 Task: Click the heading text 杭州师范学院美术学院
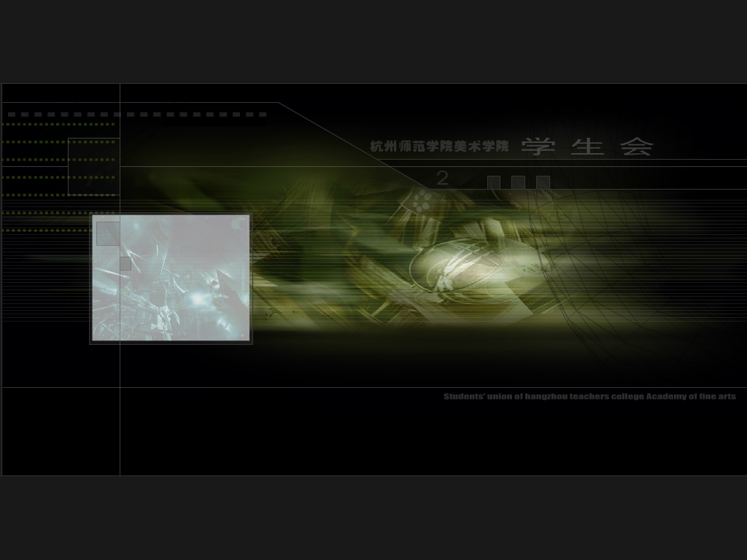(439, 146)
